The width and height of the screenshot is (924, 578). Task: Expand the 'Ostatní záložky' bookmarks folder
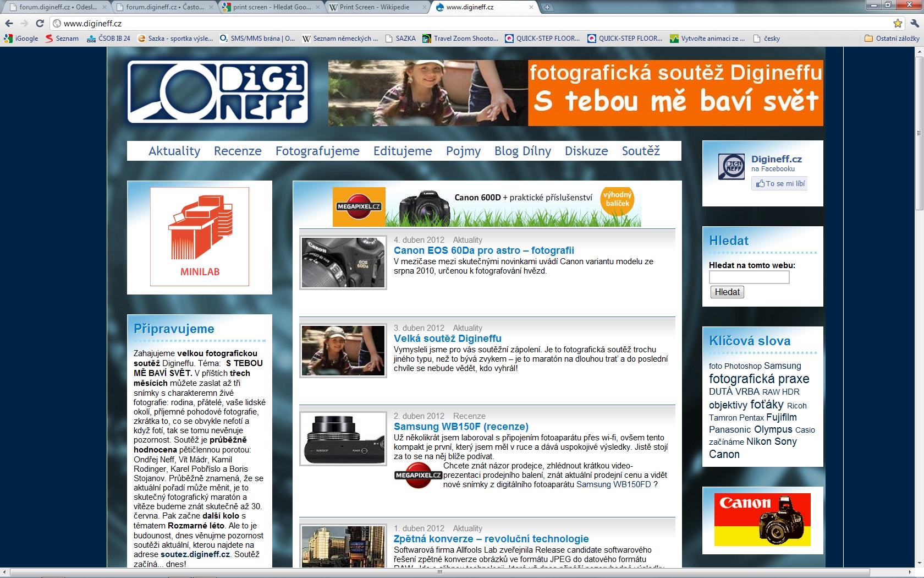coord(892,39)
